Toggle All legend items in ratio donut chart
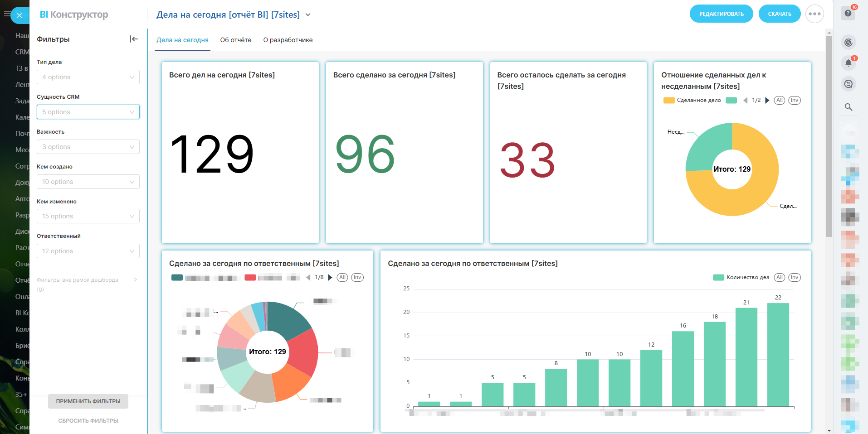868x434 pixels. (x=779, y=101)
